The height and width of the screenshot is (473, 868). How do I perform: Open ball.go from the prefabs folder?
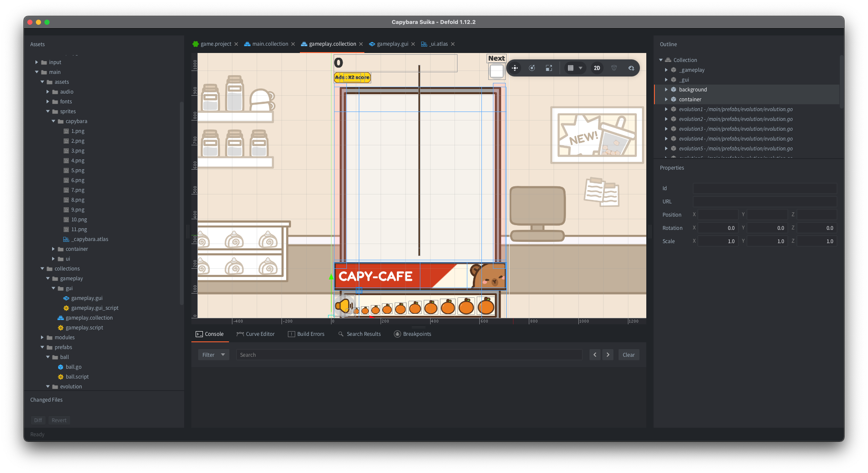point(74,367)
